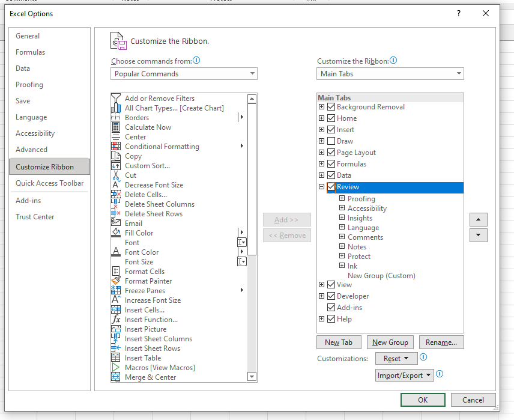
Task: Click the Increase Font Size icon
Action: click(116, 300)
